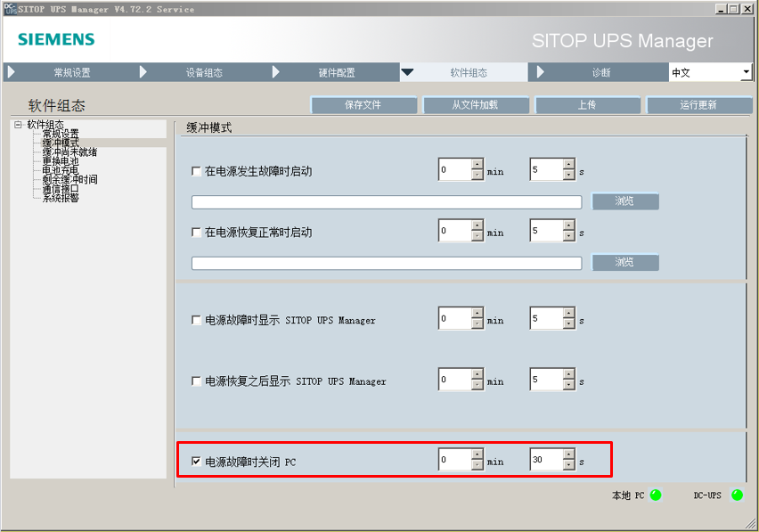The image size is (759, 532).
Task: Enable 电源故障时显示 SITOP UPS Manager
Action: (x=195, y=318)
